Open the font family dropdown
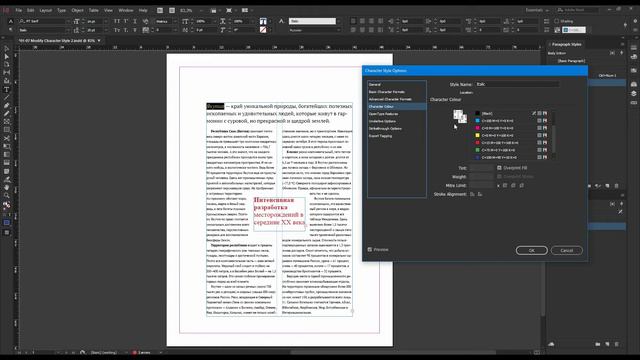Screen dimensions: 640x360 (68, 21)
